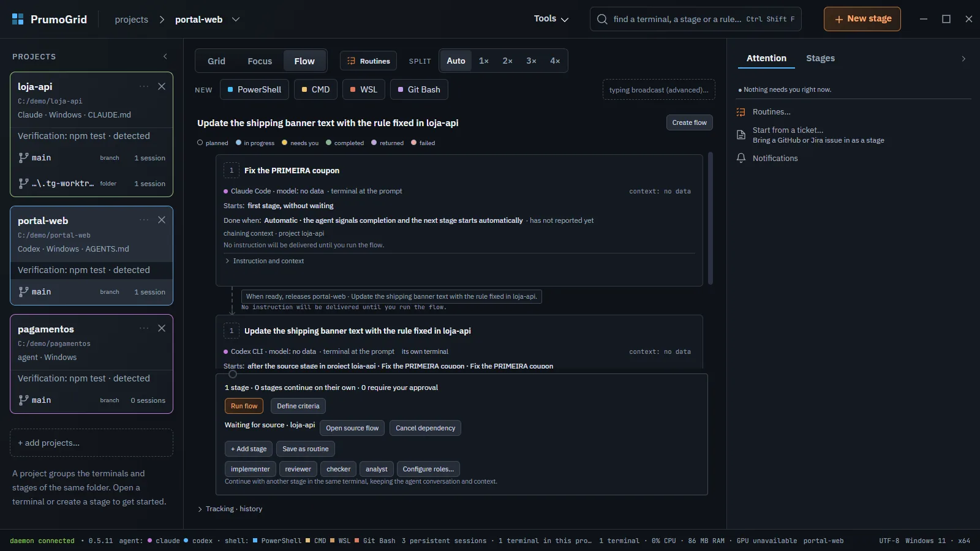Image resolution: width=980 pixels, height=551 pixels.
Task: Click the Start from a ticket document icon
Action: coord(741,135)
